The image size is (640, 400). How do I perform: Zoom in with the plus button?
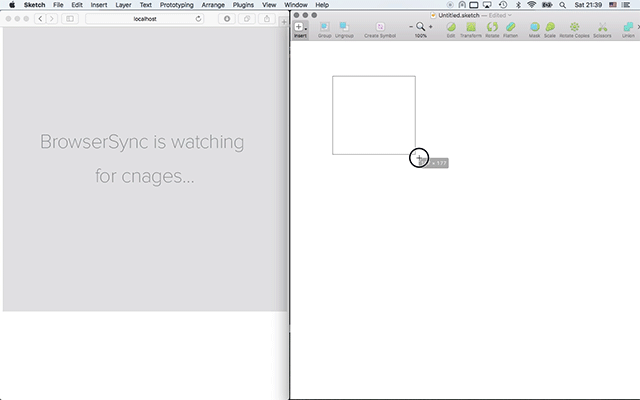pos(431,27)
